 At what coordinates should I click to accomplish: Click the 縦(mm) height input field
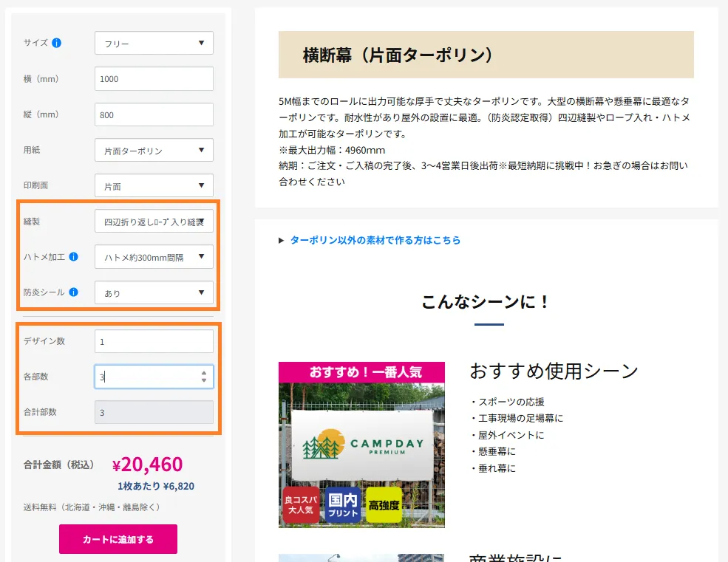(154, 114)
